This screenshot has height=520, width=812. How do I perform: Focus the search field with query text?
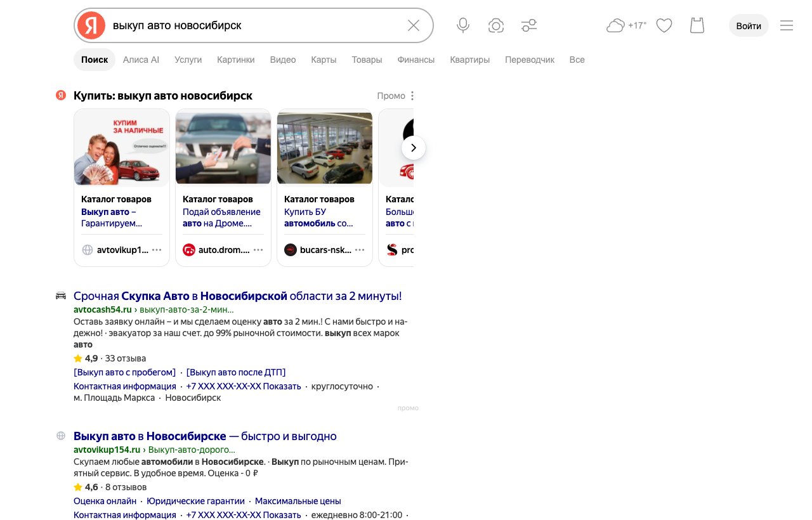click(x=254, y=25)
